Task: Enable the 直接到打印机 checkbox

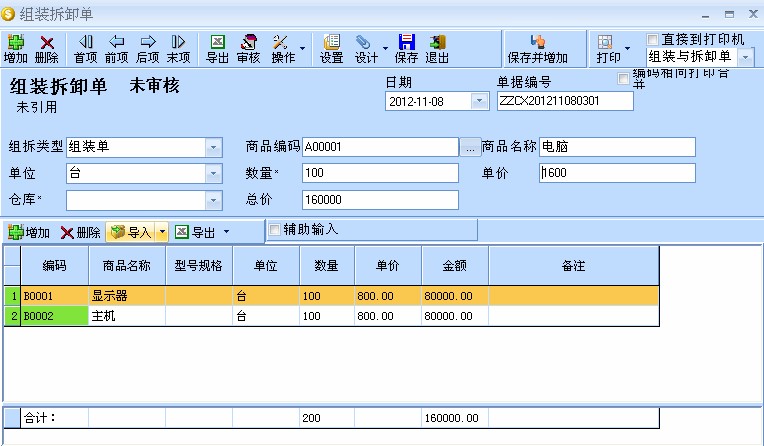Action: coord(653,39)
